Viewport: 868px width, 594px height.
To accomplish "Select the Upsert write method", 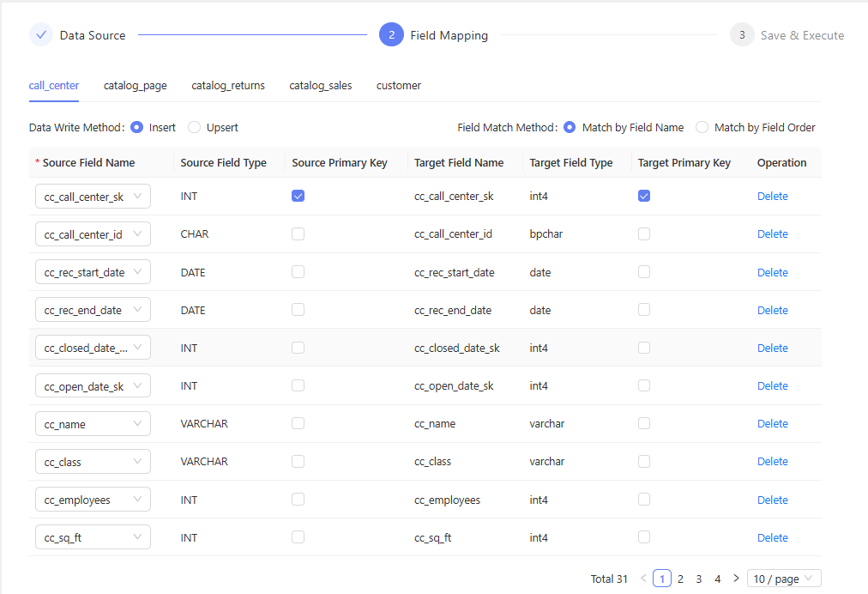I will tap(195, 128).
